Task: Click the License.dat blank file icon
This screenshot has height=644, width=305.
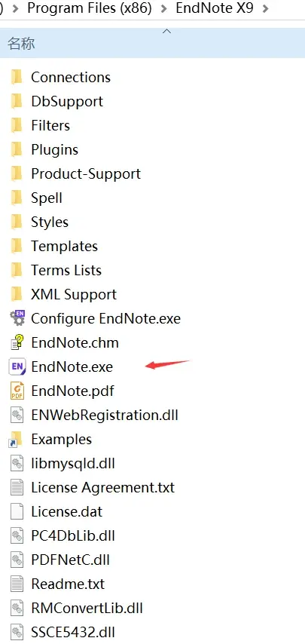Action: coord(17,512)
